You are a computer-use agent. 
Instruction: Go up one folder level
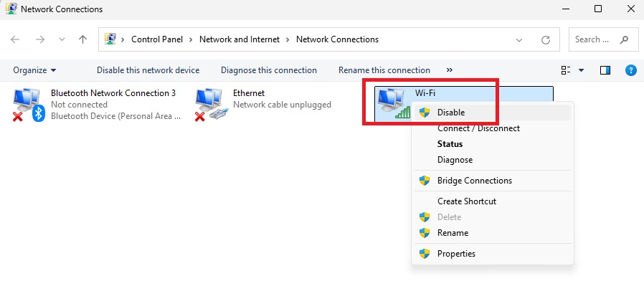pyautogui.click(x=83, y=39)
